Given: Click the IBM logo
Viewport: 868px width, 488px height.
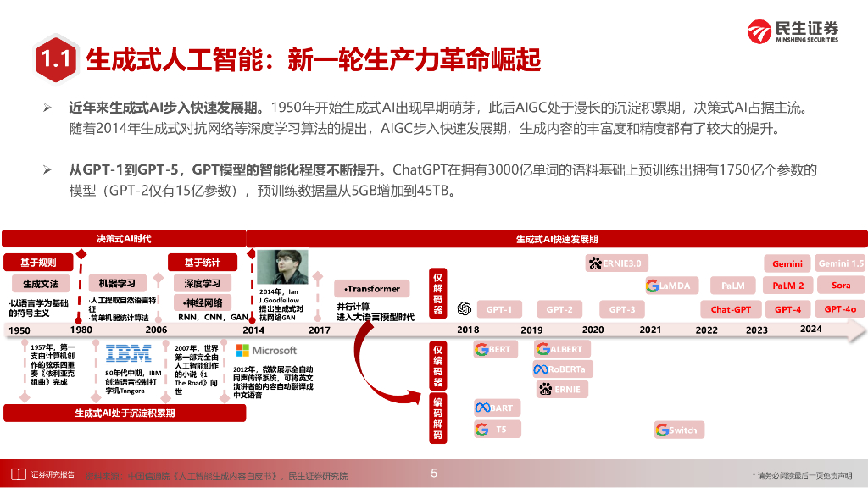Looking at the screenshot, I should 128,353.
